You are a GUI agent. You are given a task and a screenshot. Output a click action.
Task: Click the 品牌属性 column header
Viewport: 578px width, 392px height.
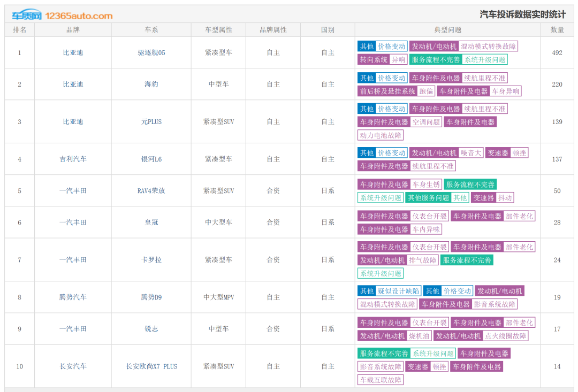click(273, 30)
